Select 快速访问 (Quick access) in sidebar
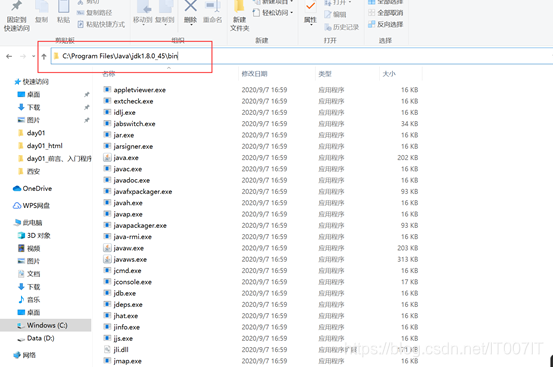This screenshot has height=367, width=553. pos(31,82)
